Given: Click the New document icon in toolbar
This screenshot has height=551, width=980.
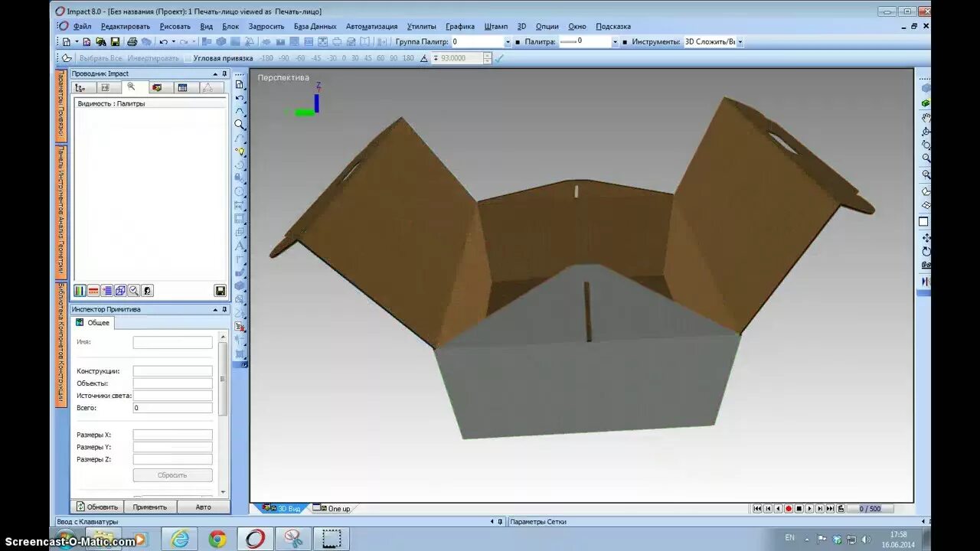Looking at the screenshot, I should (67, 42).
